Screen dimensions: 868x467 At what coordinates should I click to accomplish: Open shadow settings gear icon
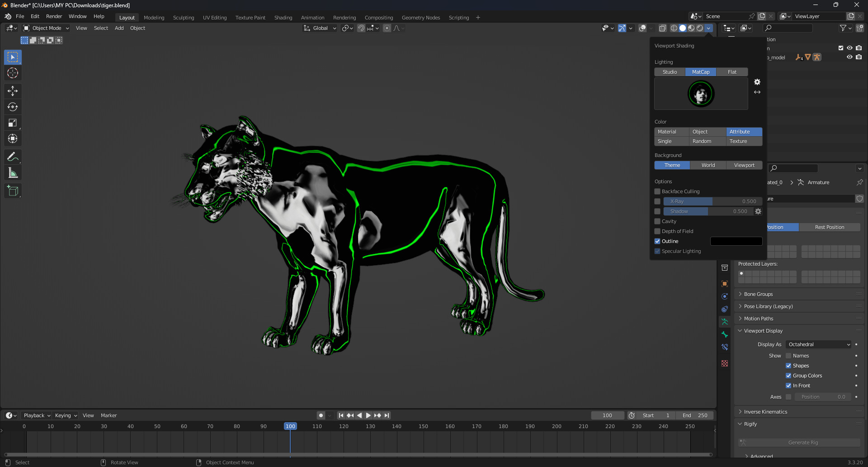point(758,211)
